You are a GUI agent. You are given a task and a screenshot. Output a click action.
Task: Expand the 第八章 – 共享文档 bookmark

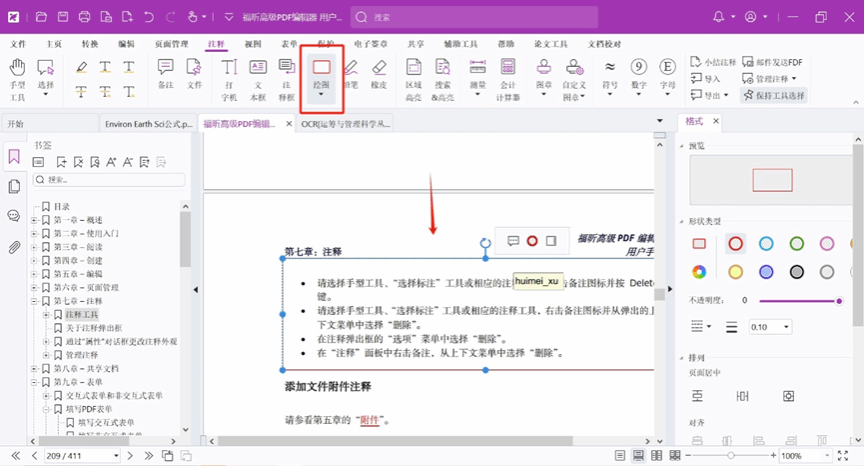[x=35, y=369]
